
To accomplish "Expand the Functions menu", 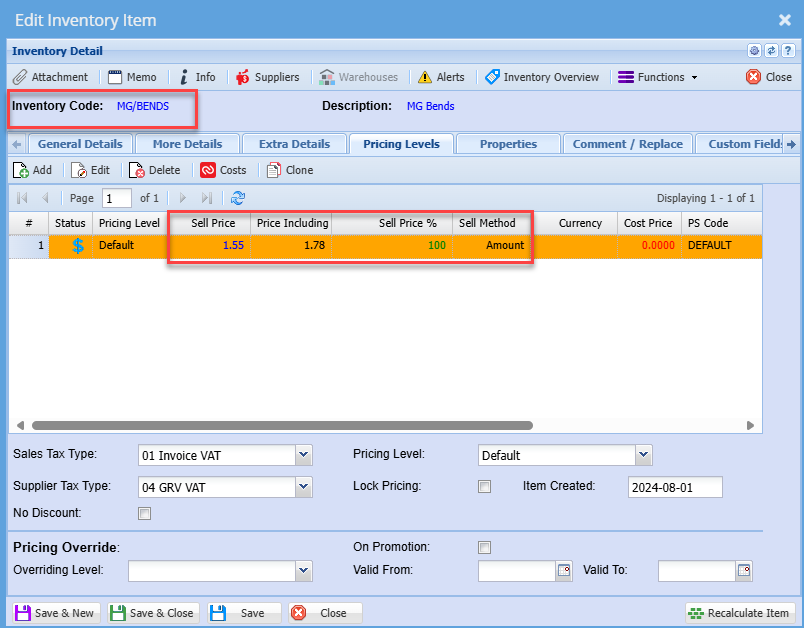I will [657, 77].
